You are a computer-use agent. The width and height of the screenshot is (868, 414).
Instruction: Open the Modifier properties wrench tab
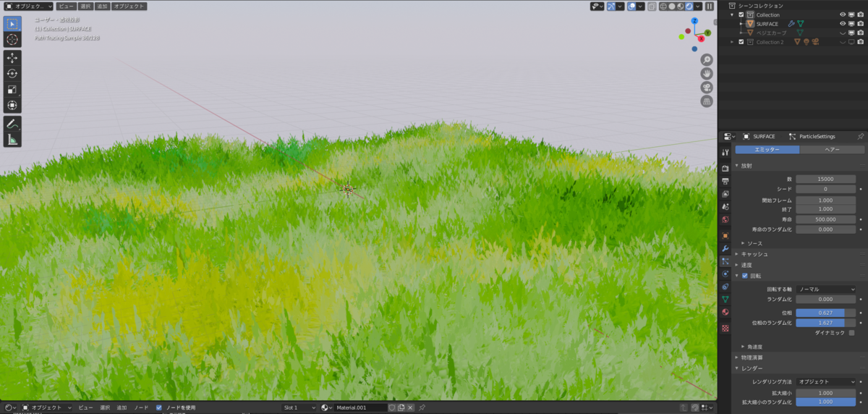point(726,248)
